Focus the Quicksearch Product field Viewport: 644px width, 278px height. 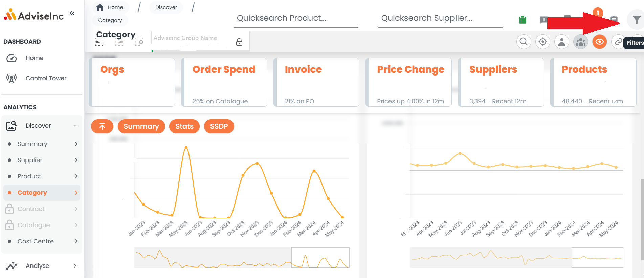point(296,18)
